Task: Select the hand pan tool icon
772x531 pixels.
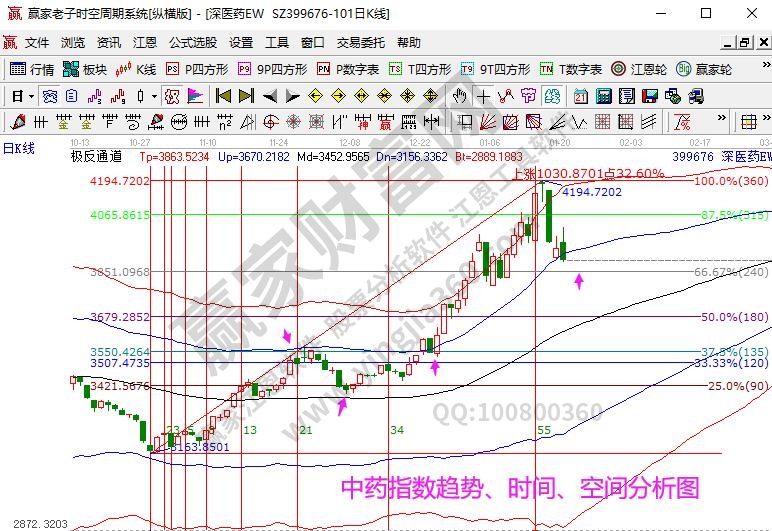Action: pos(459,97)
